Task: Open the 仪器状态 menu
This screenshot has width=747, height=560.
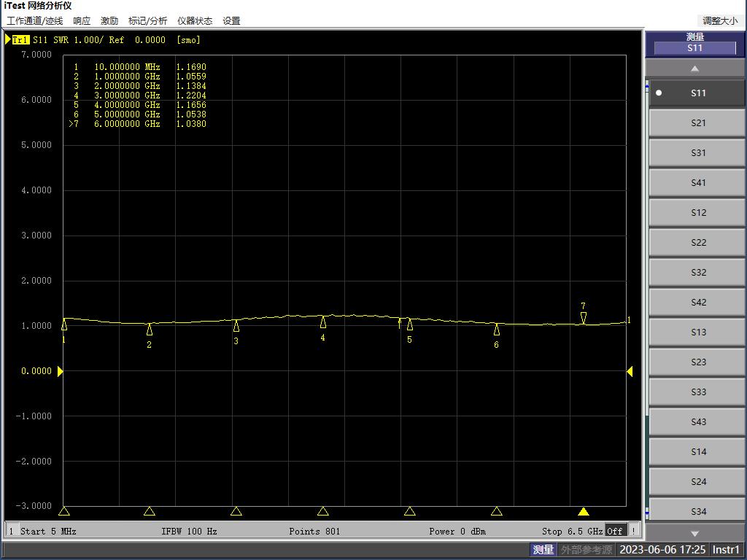Action: pyautogui.click(x=195, y=21)
